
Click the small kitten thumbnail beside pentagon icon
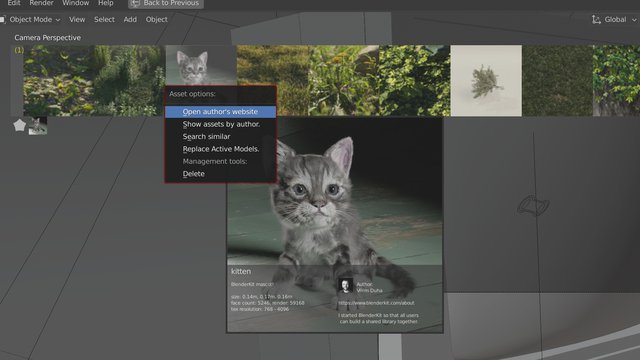tap(38, 126)
